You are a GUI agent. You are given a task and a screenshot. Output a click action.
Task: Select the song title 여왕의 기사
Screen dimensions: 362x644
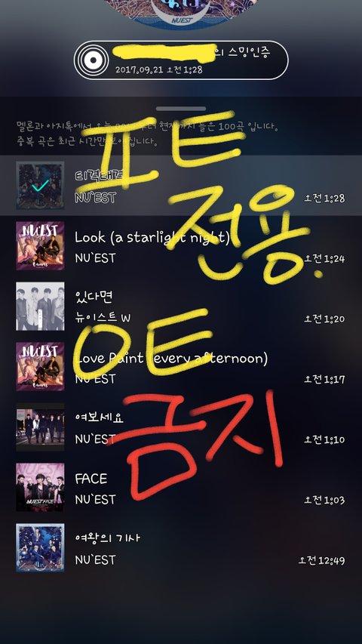108,538
